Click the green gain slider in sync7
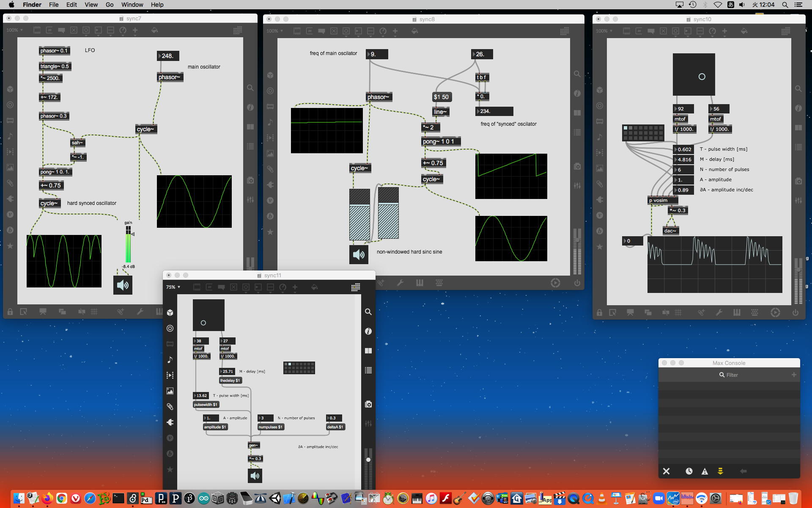This screenshot has width=812, height=508. click(x=128, y=248)
